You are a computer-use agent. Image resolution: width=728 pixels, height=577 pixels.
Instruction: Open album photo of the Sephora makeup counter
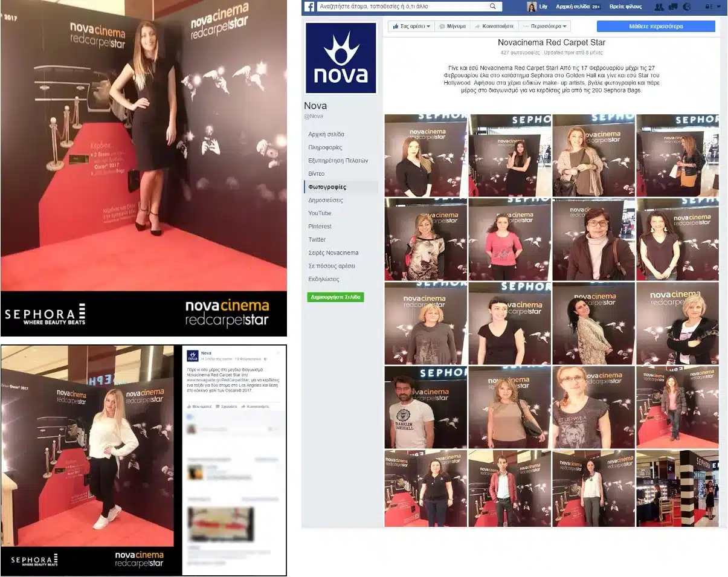[677, 488]
